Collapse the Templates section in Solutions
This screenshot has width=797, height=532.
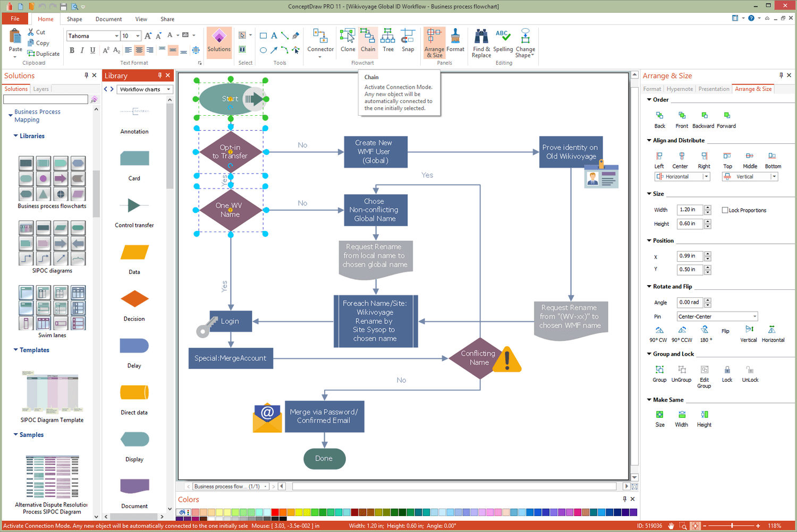(x=15, y=350)
